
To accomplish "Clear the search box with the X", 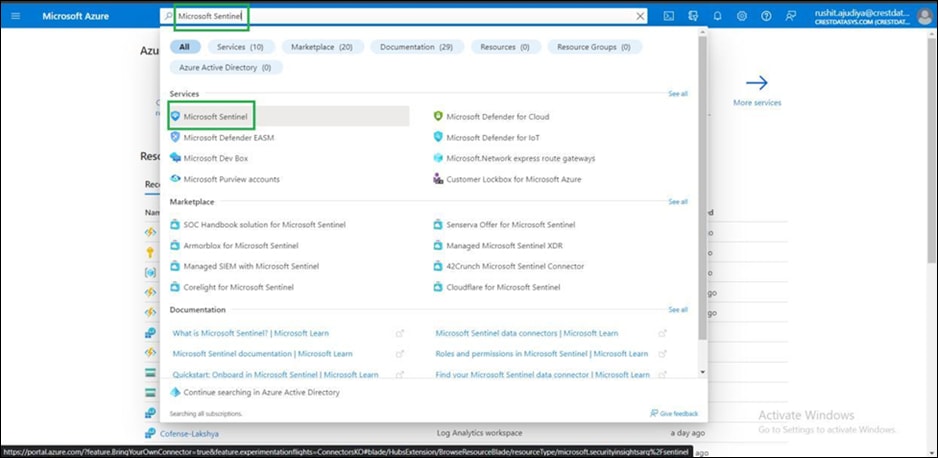I will [641, 16].
